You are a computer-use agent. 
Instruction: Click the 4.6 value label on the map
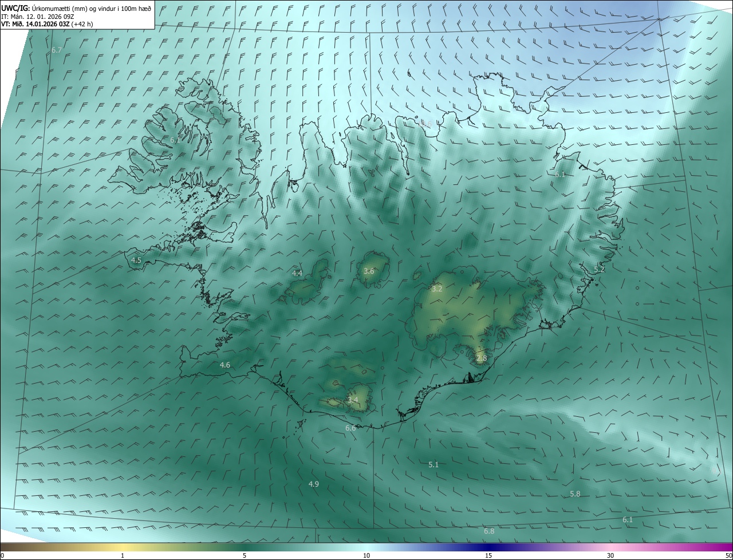pyautogui.click(x=225, y=365)
